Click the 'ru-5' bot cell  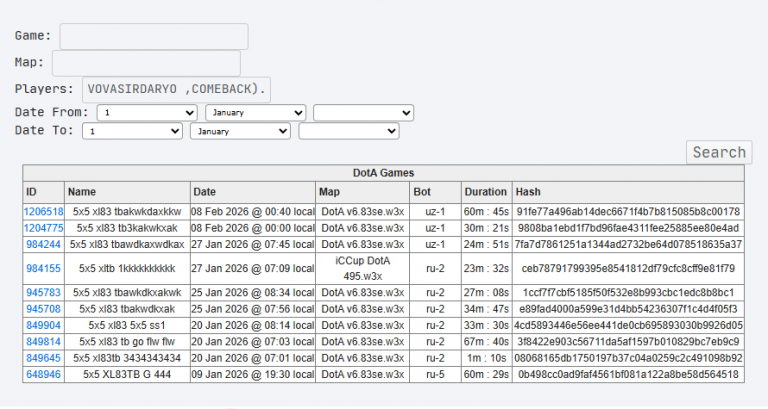pos(435,374)
